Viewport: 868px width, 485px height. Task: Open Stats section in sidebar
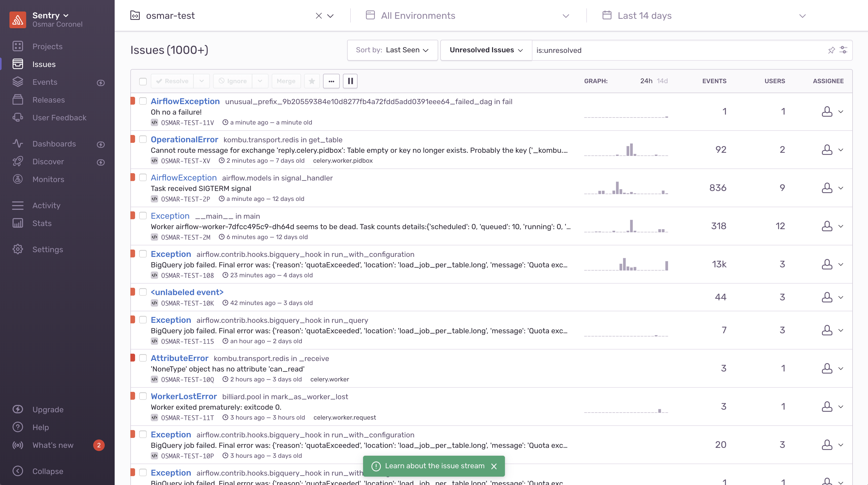(41, 223)
